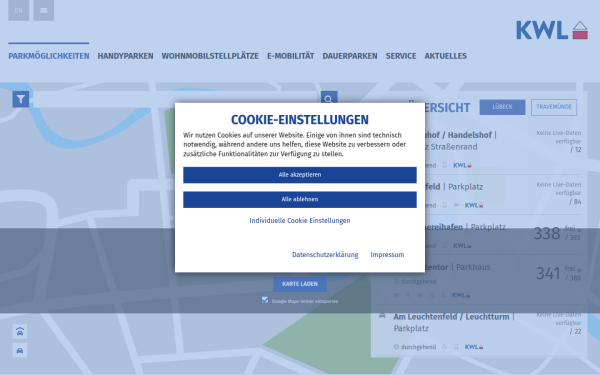Open the Wohnmobilstellplätze menu item
Image resolution: width=600 pixels, height=375 pixels.
(210, 56)
